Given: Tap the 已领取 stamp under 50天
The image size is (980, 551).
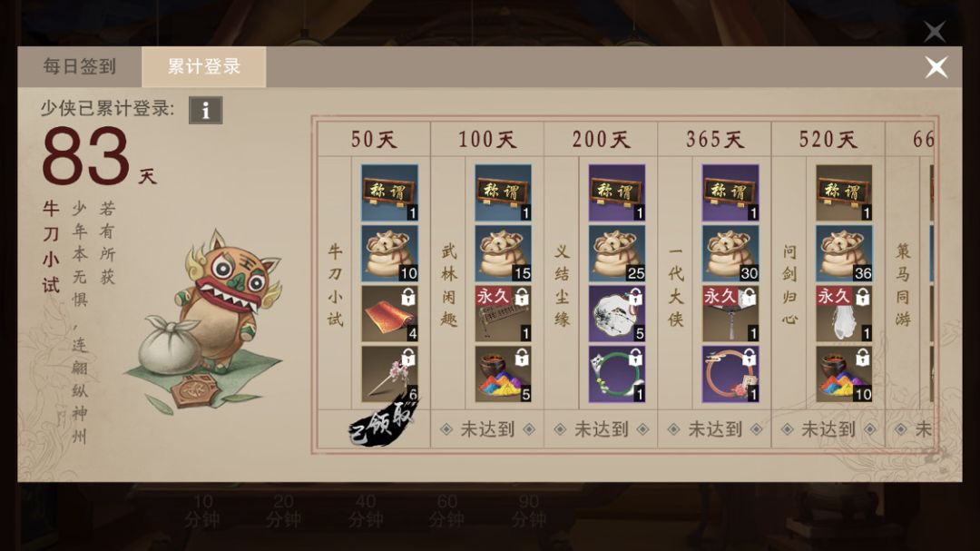Looking at the screenshot, I should [382, 423].
